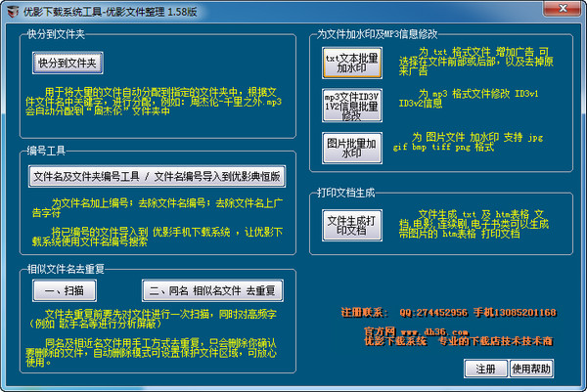Click the 同名及相近名文件用手工方式 description text
Image resolution: width=587 pixels, height=392 pixels.
tap(152, 353)
